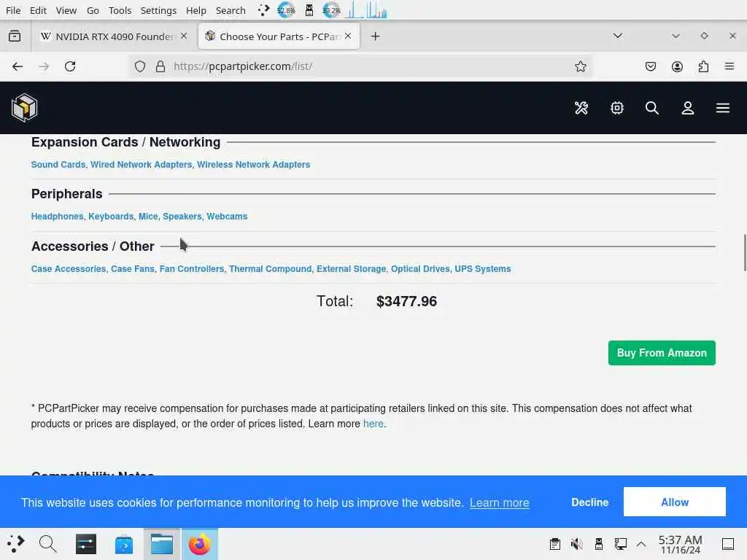This screenshot has height=560, width=747.
Task: Browse Webcams category
Action: coord(227,217)
